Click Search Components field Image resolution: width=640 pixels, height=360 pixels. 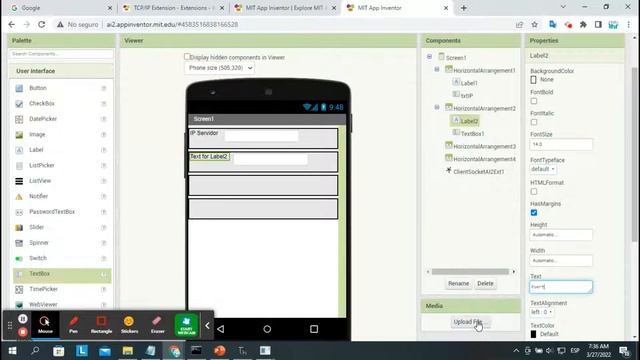[x=61, y=54]
